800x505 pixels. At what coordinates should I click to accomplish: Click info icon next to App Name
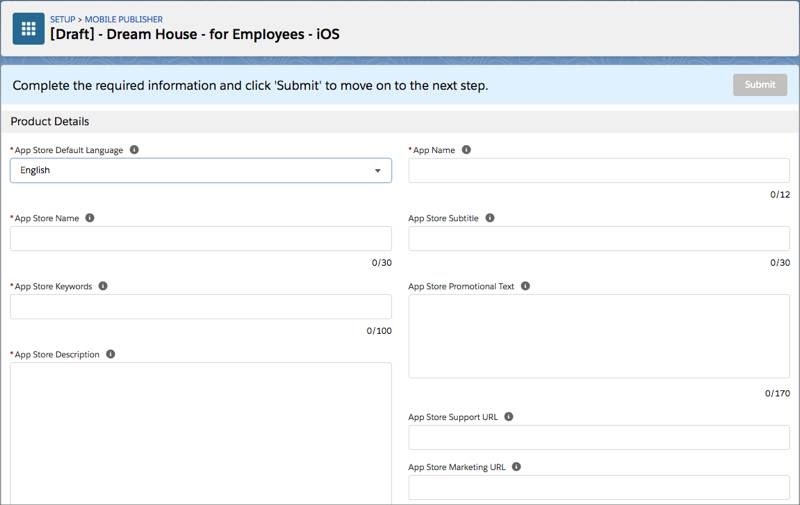point(466,150)
